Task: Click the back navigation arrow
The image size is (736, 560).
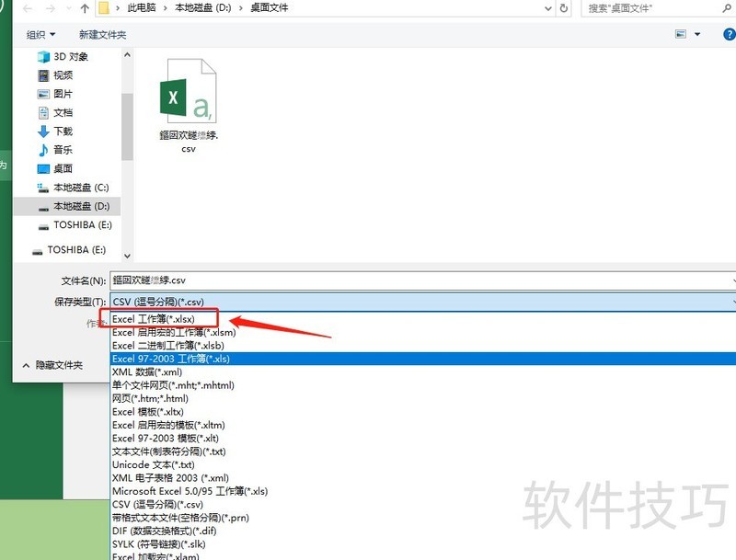Action: click(28, 8)
